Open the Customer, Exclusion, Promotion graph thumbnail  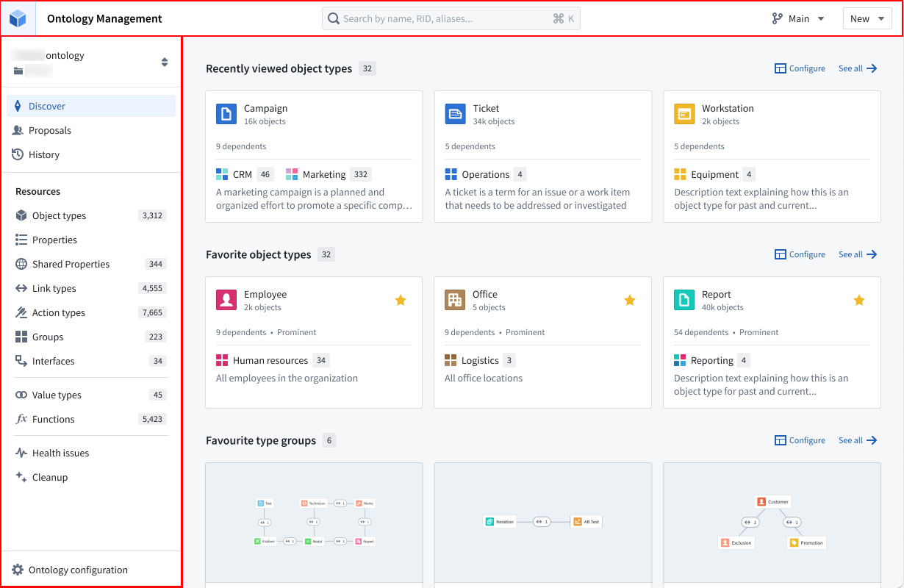[772, 523]
